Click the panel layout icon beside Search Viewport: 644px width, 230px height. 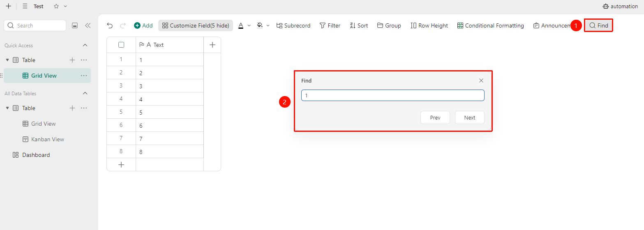click(75, 25)
